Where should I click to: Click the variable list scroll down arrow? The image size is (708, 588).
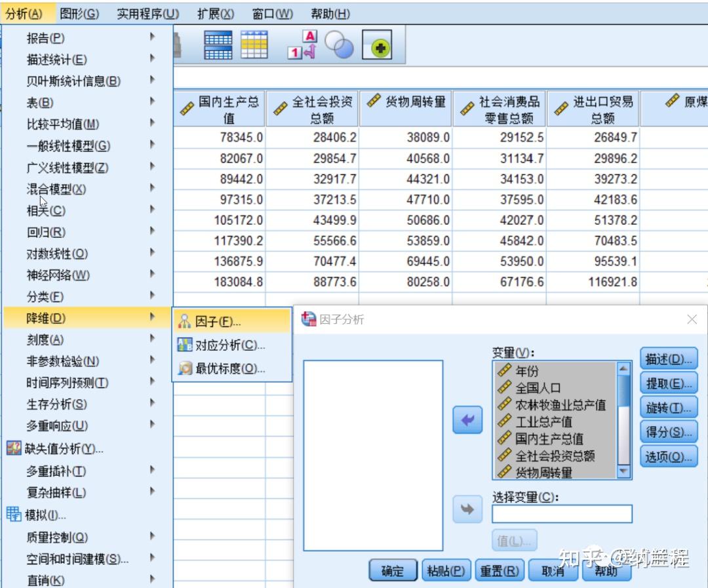623,471
